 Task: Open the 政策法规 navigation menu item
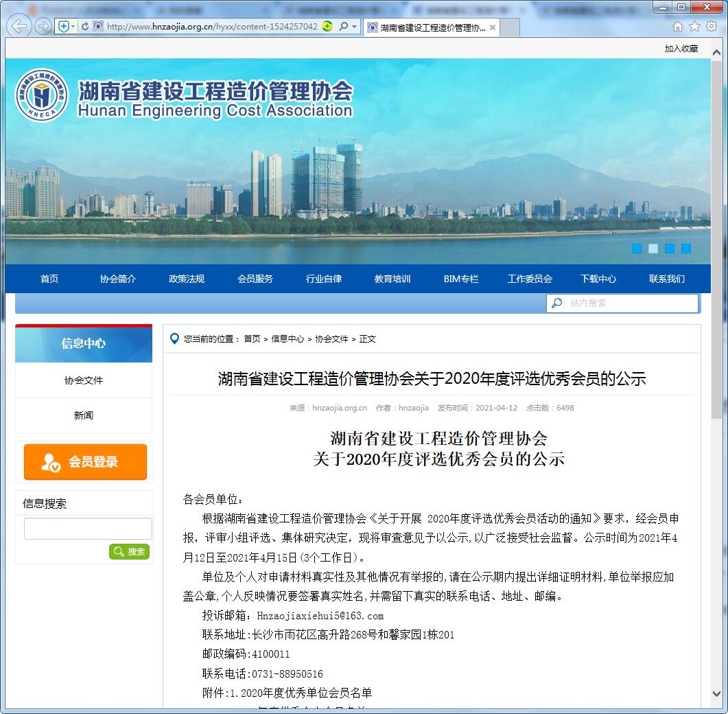point(187,279)
